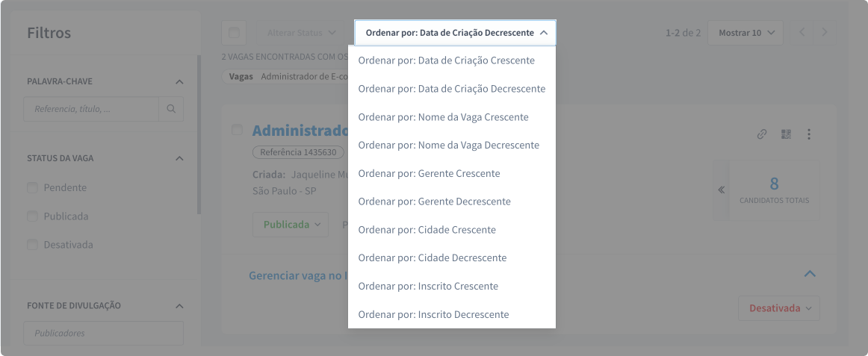Choose Ordenar por: Cidade Decrescente option
The image size is (868, 356).
click(433, 257)
